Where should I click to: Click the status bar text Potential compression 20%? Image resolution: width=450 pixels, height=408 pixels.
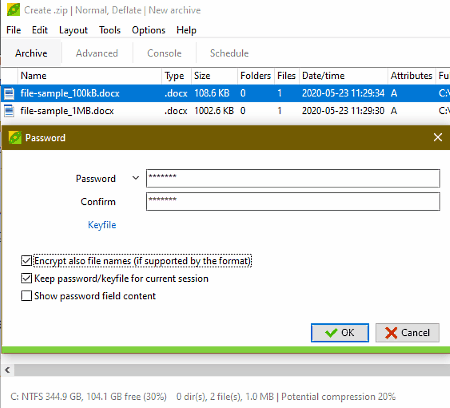coord(338,397)
